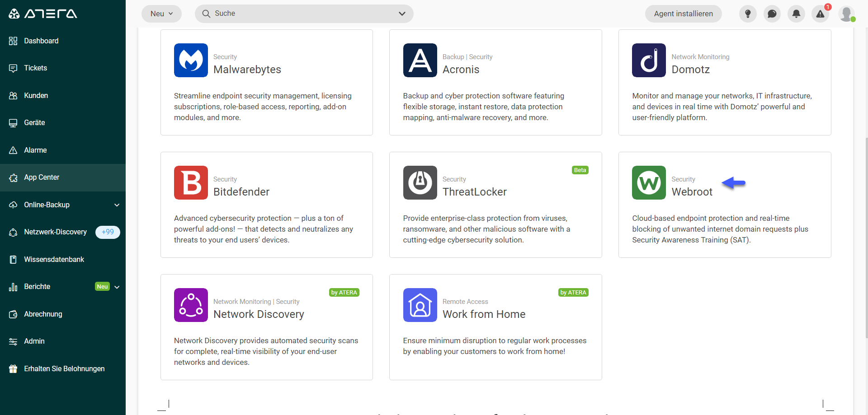Open the Malwarebytes app title
This screenshot has width=868, height=415.
pyautogui.click(x=247, y=70)
